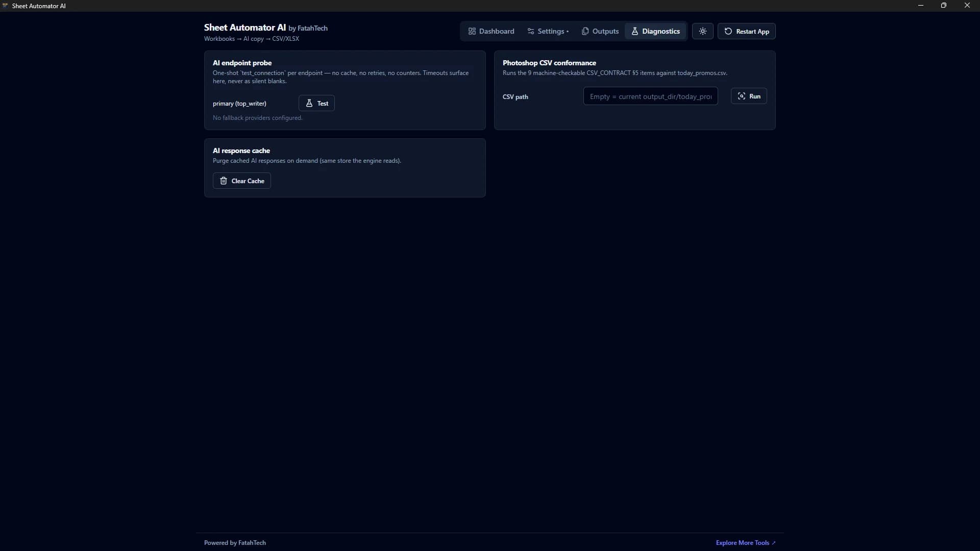The height and width of the screenshot is (551, 980).
Task: Switch to the Outputs tab
Action: click(x=600, y=31)
